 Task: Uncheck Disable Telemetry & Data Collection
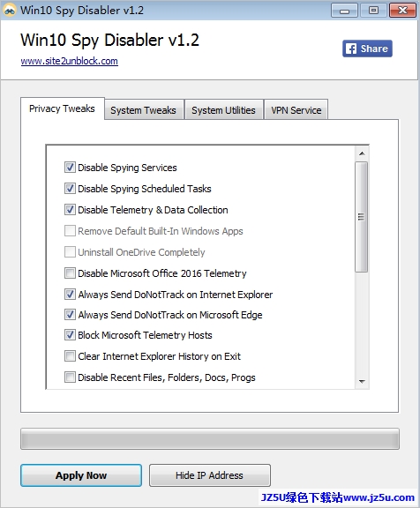point(70,210)
